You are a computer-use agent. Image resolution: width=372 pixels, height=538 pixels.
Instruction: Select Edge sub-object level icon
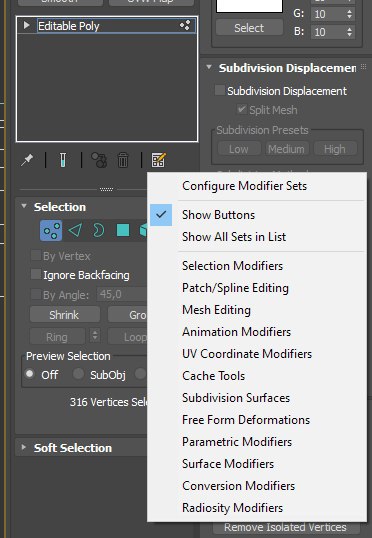tap(75, 230)
